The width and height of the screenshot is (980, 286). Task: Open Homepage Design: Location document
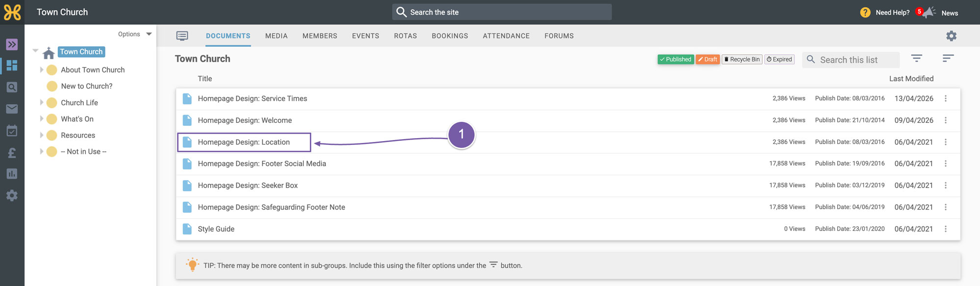coord(244,142)
